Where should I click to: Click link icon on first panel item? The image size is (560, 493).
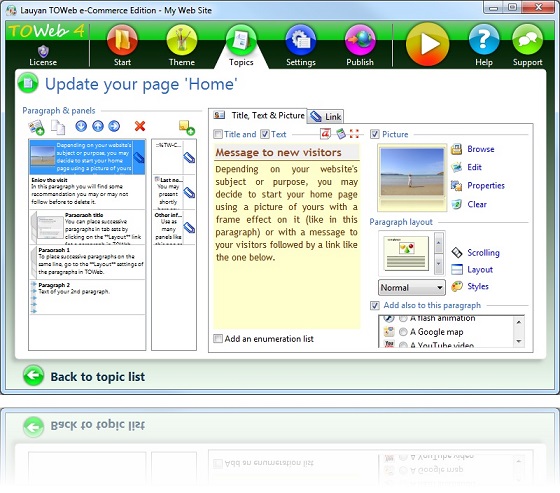(189, 158)
